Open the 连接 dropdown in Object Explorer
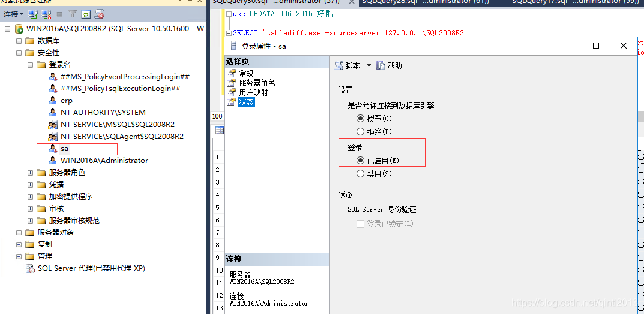This screenshot has width=644, height=314. [x=14, y=14]
